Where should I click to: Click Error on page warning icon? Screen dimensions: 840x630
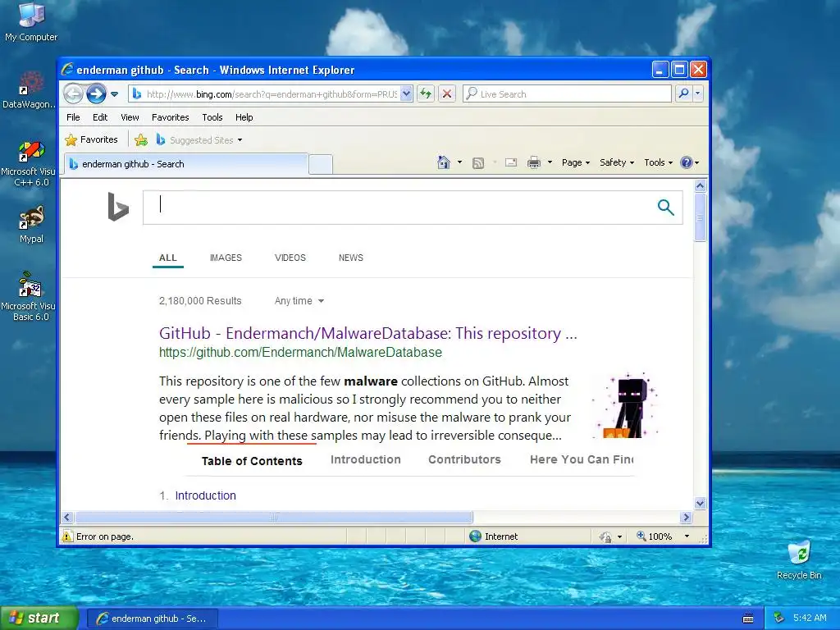[x=67, y=536]
